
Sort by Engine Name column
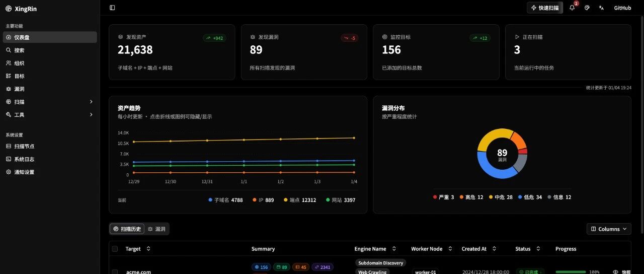pyautogui.click(x=375, y=249)
